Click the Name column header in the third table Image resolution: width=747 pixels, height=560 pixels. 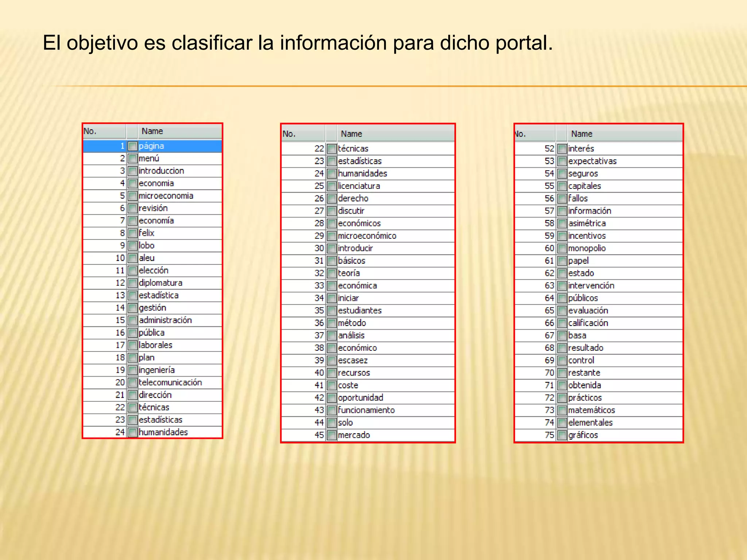(581, 134)
